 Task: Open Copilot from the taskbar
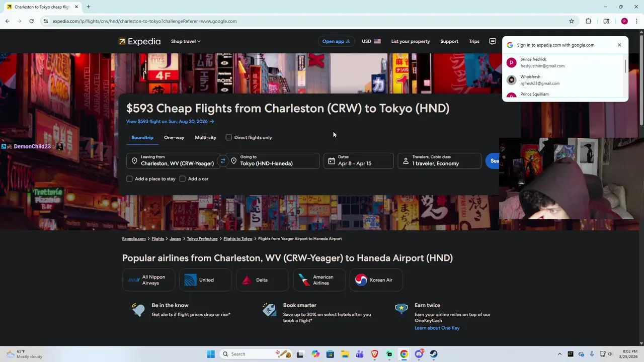(x=315, y=354)
